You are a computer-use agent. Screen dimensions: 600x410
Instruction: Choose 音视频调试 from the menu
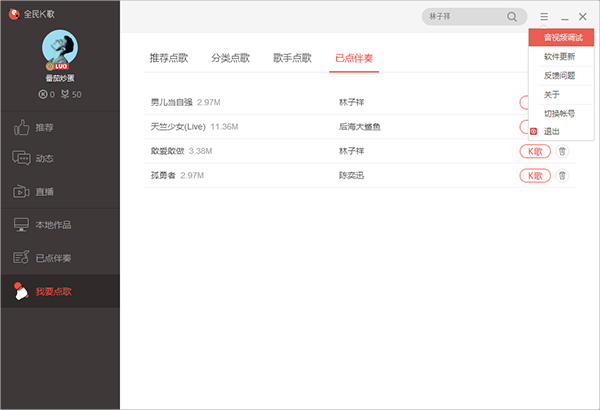click(x=561, y=38)
